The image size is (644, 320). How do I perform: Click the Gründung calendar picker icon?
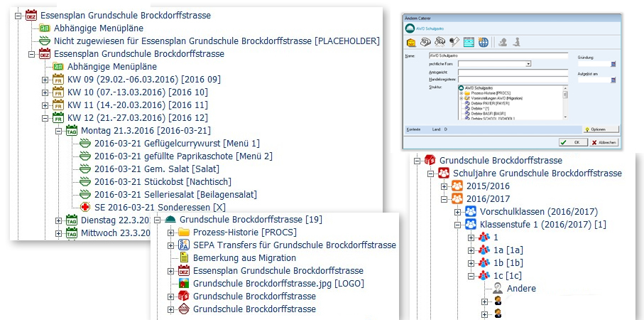point(613,64)
